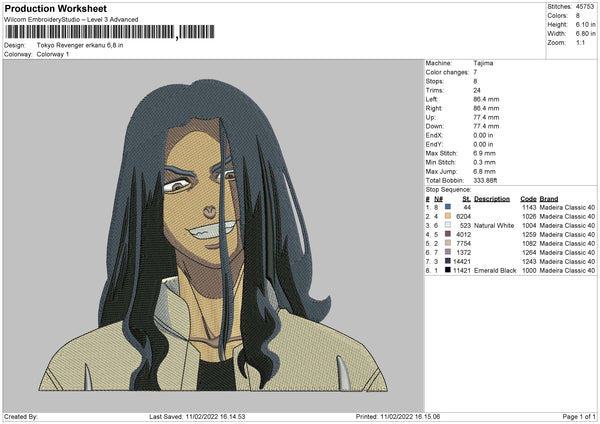Viewport: 600px width, 424px height.
Task: Select the 'Colorway 1' value
Action: coord(53,54)
